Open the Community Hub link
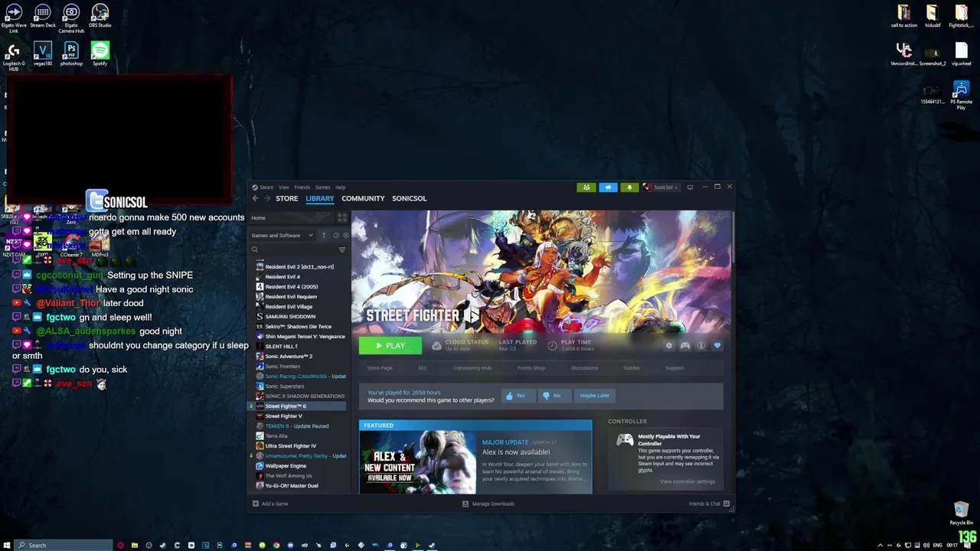 pos(472,368)
